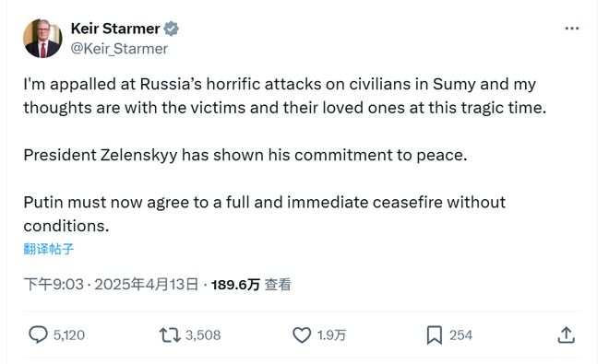Click the Putin ceasefire paragraph
Screen dimensions: 609x364
click(265, 214)
